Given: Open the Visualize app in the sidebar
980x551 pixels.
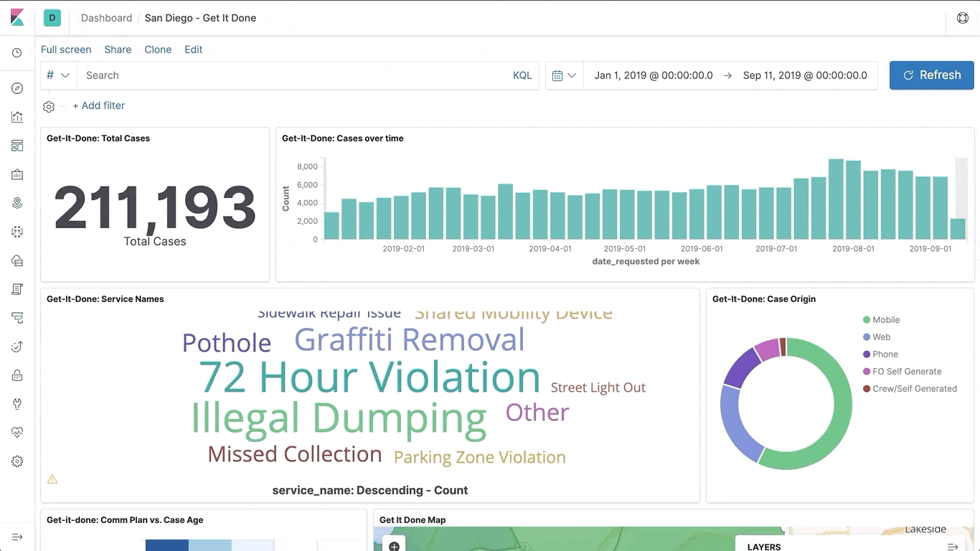Looking at the screenshot, I should pyautogui.click(x=17, y=117).
